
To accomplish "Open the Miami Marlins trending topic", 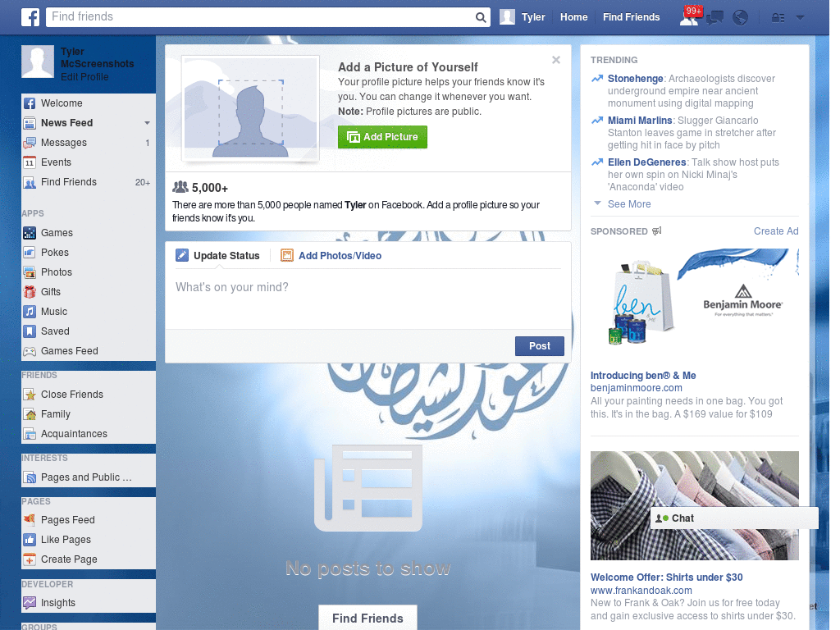I will click(640, 121).
